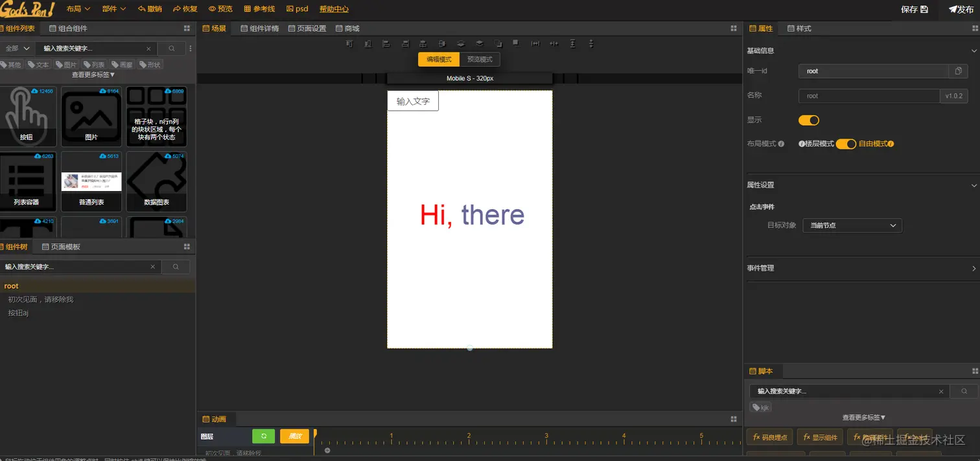Open the 目标对象 当前节点 dropdown

[x=852, y=225]
